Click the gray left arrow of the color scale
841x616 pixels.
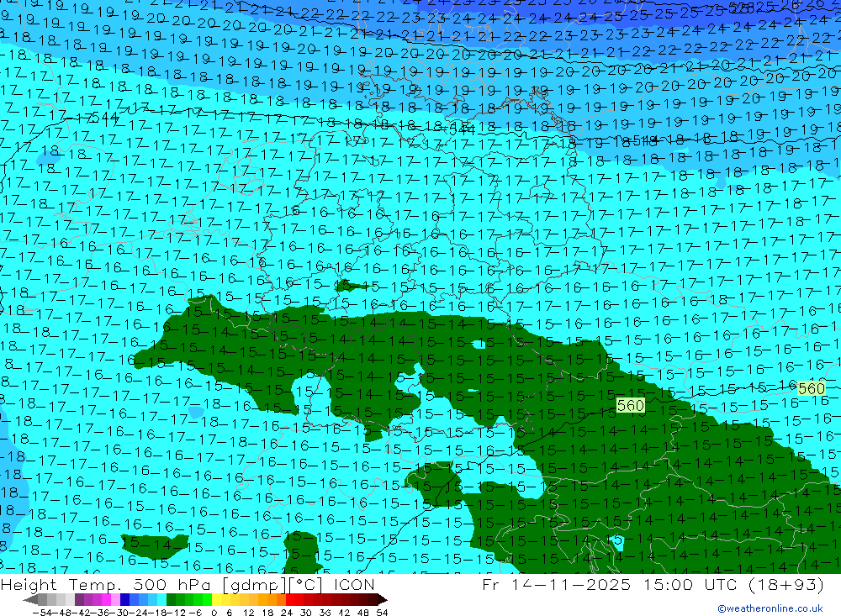click(30, 599)
